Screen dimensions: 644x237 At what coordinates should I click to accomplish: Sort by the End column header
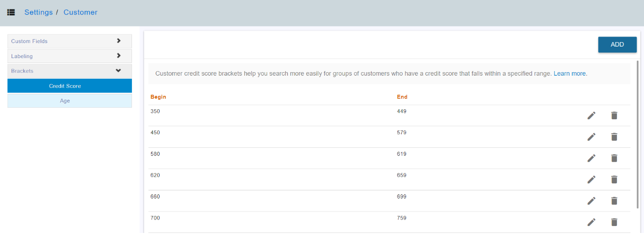402,97
